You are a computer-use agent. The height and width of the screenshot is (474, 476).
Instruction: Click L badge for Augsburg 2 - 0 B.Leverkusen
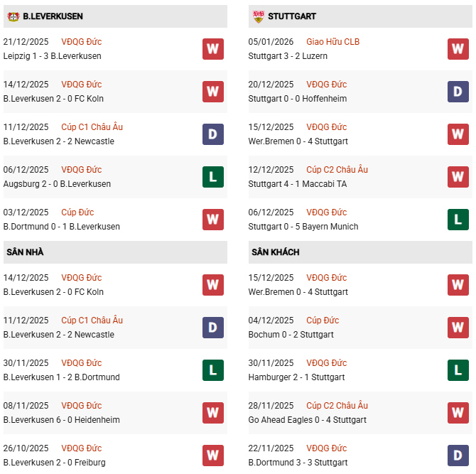(x=212, y=177)
